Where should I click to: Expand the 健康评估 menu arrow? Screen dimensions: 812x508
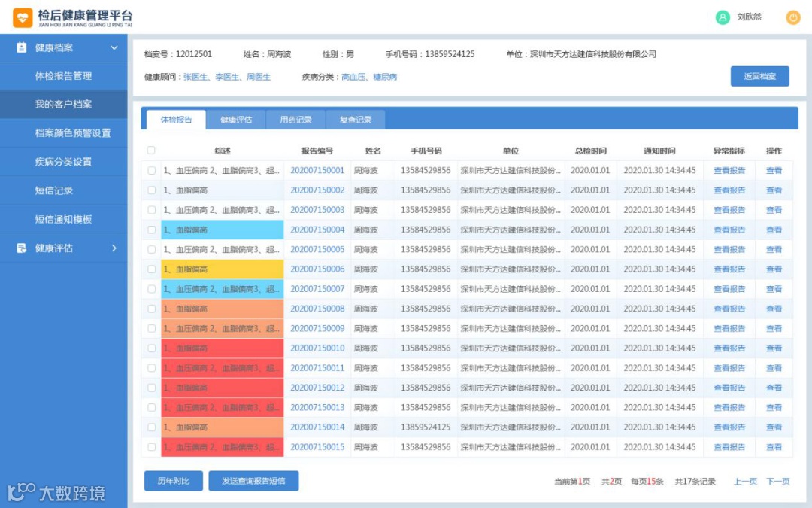coord(114,248)
